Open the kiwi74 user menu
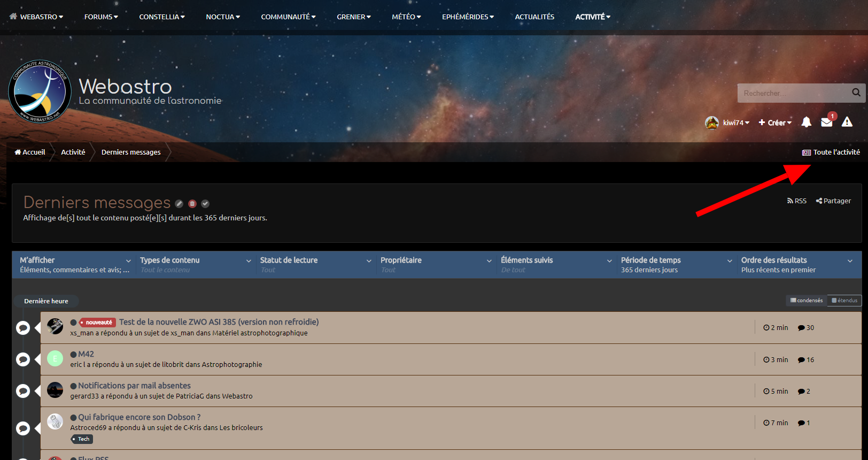Image resolution: width=868 pixels, height=460 pixels. click(736, 123)
